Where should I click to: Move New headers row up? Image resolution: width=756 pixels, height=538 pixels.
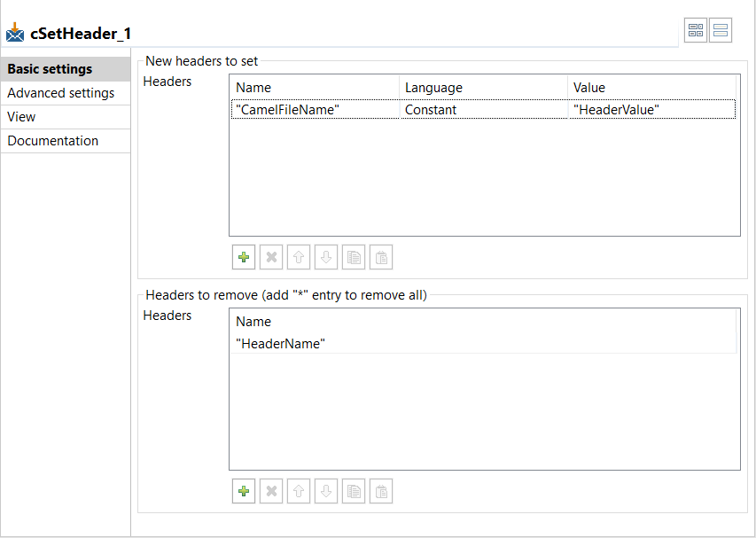(299, 258)
